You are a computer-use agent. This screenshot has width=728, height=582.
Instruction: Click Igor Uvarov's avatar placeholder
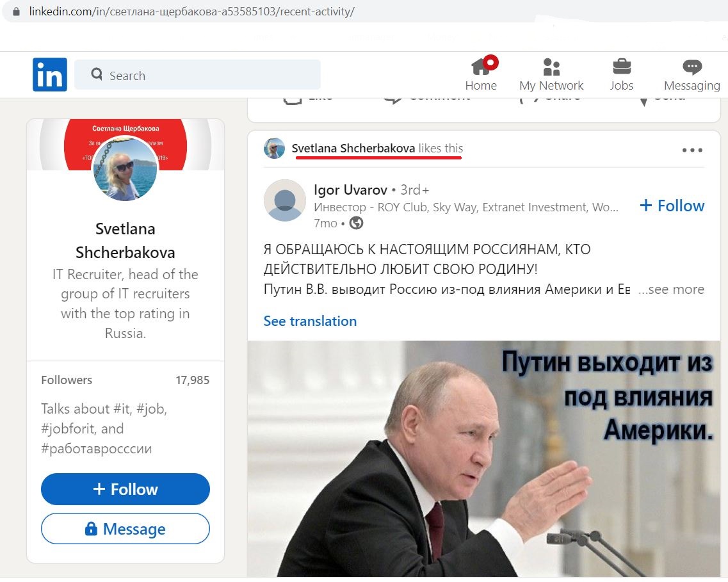(285, 200)
